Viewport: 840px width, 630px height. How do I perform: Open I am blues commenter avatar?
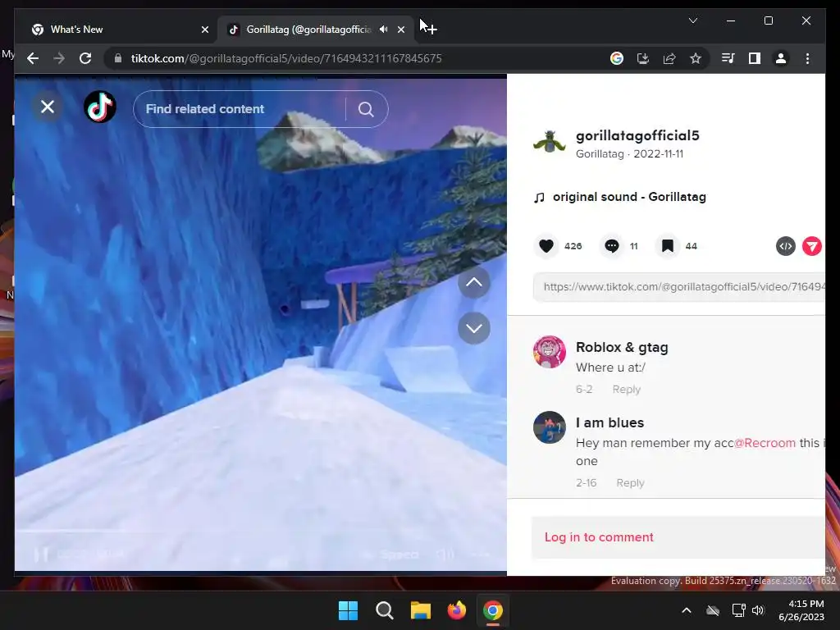click(549, 427)
